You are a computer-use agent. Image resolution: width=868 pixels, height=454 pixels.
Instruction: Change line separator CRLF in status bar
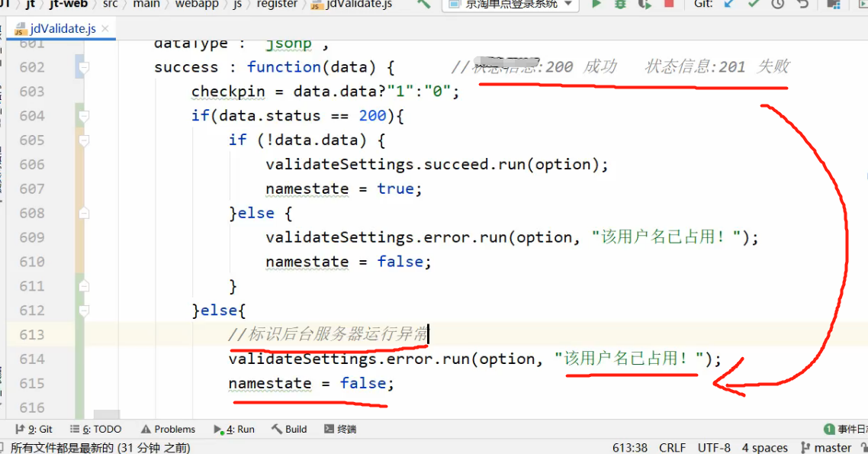672,447
